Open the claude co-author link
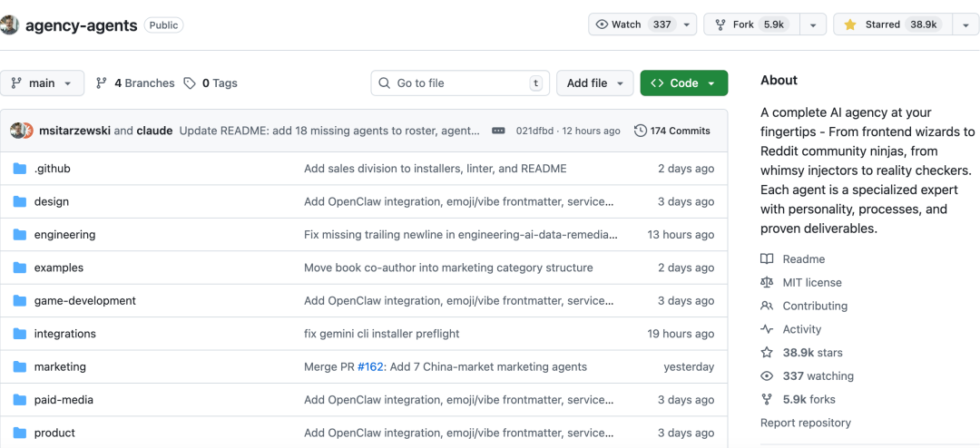 [x=154, y=131]
